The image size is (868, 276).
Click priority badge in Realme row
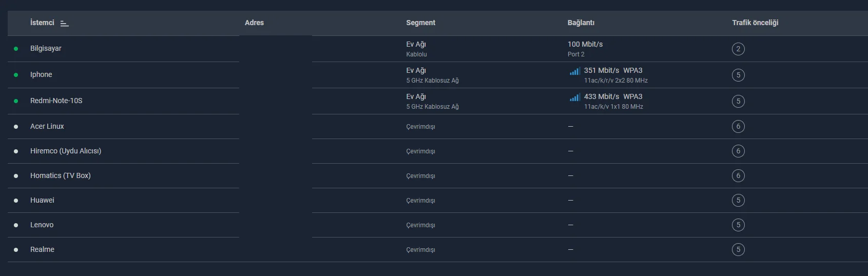point(738,250)
